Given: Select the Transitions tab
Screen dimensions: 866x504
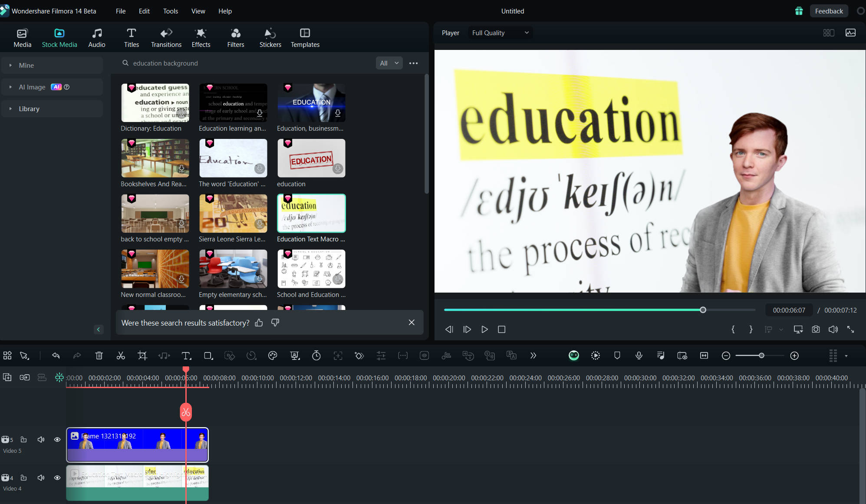Looking at the screenshot, I should 166,38.
